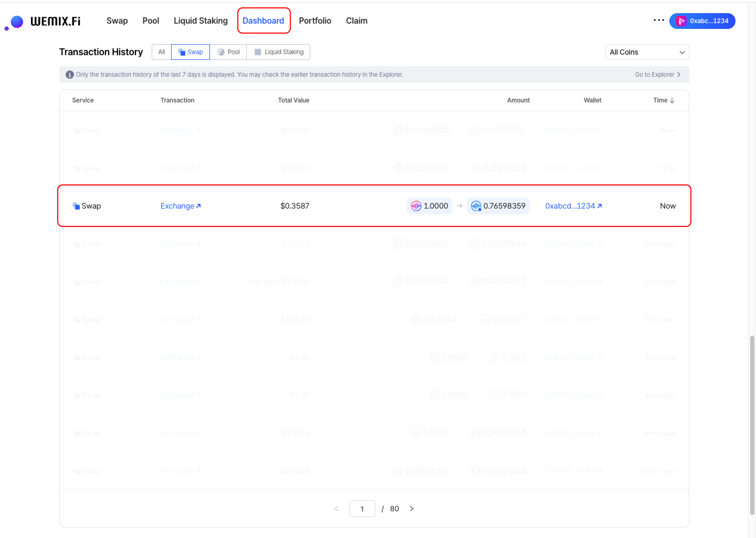Click the page number input field
Screen dimensions: 756x538
pos(362,509)
